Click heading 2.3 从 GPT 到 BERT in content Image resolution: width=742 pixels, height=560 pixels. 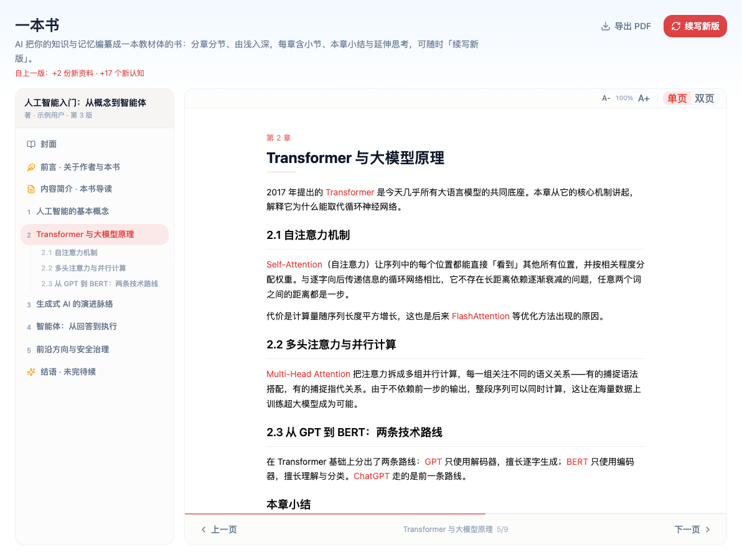354,433
